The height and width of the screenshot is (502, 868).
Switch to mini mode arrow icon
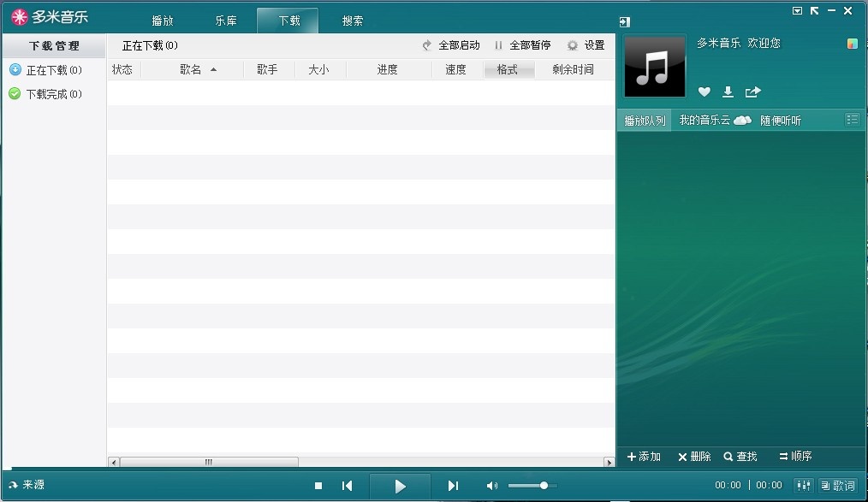(814, 10)
